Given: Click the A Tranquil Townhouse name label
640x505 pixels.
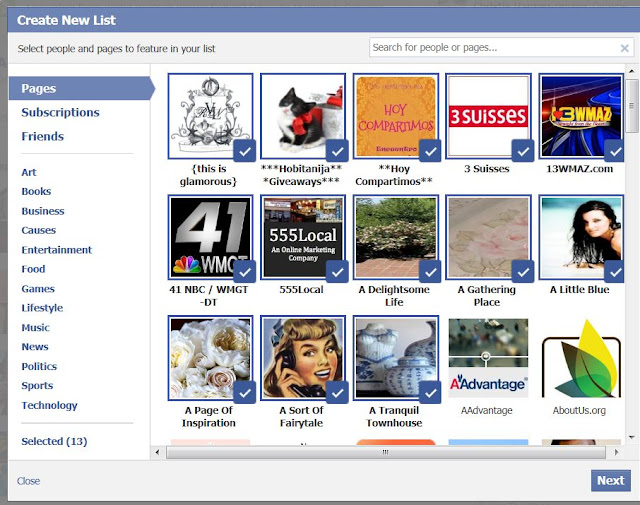Looking at the screenshot, I should point(394,416).
